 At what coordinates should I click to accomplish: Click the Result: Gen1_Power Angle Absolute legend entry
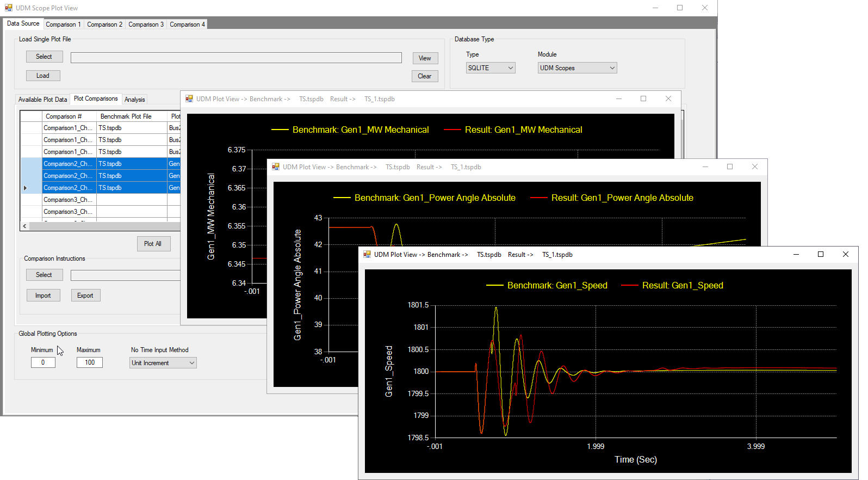click(x=612, y=198)
